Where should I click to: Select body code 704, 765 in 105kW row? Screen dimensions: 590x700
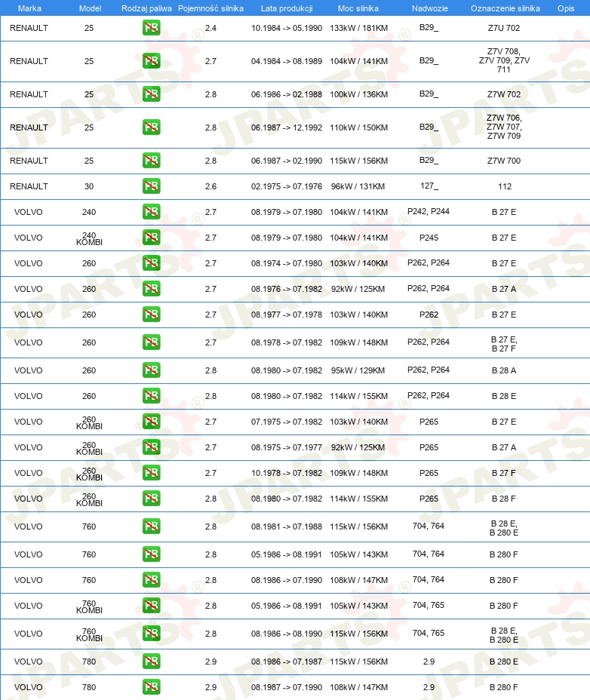click(429, 605)
